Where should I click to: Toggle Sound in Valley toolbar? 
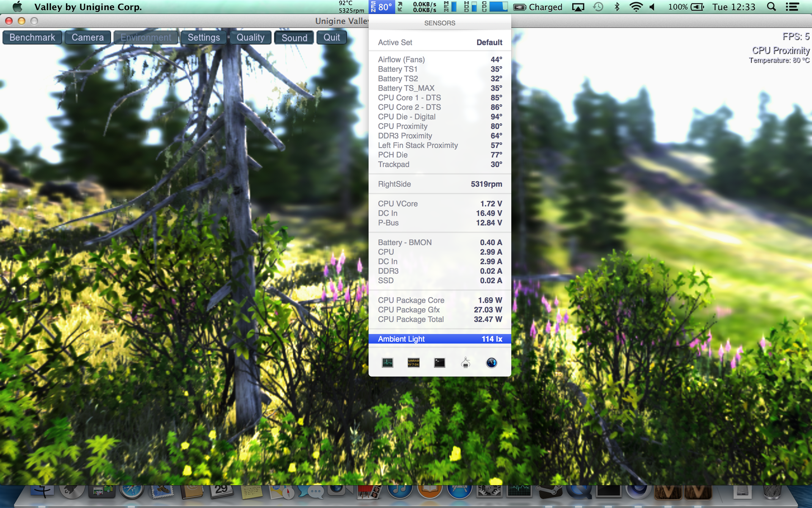294,37
